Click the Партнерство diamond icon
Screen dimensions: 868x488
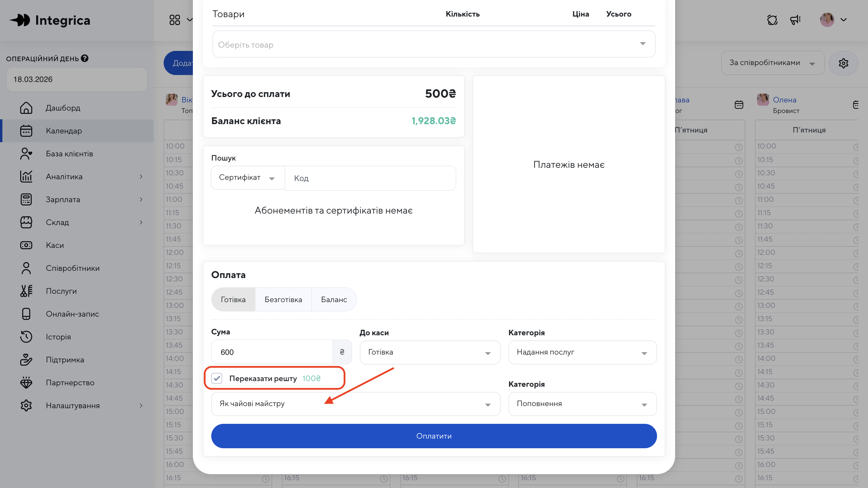[x=26, y=383]
